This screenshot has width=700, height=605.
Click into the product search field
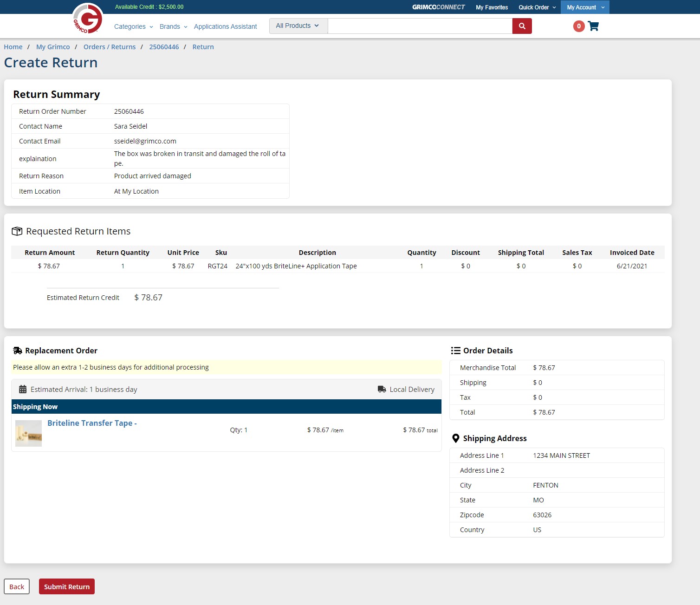point(420,26)
